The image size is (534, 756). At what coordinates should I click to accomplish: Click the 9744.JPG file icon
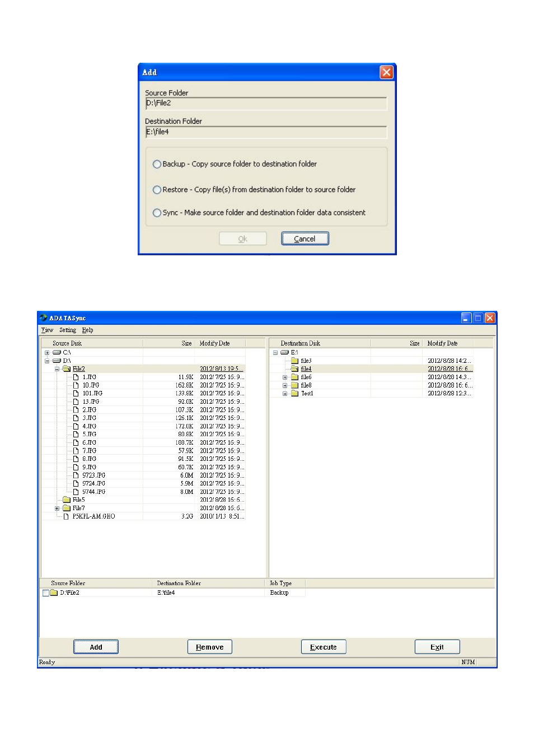tap(76, 492)
